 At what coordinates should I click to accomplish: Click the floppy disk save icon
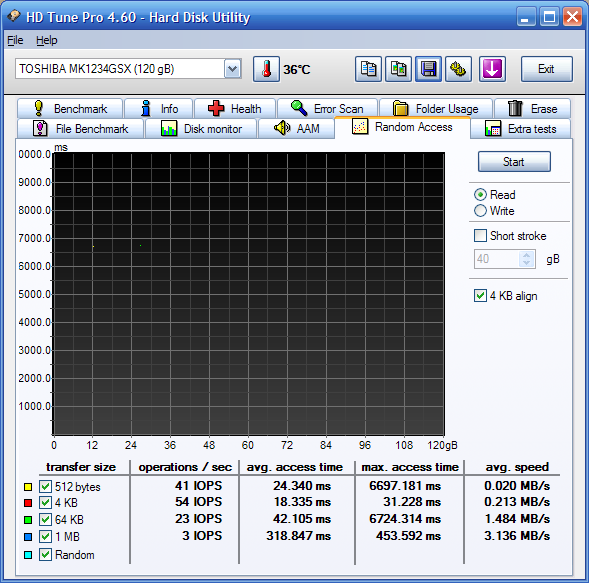tap(428, 69)
